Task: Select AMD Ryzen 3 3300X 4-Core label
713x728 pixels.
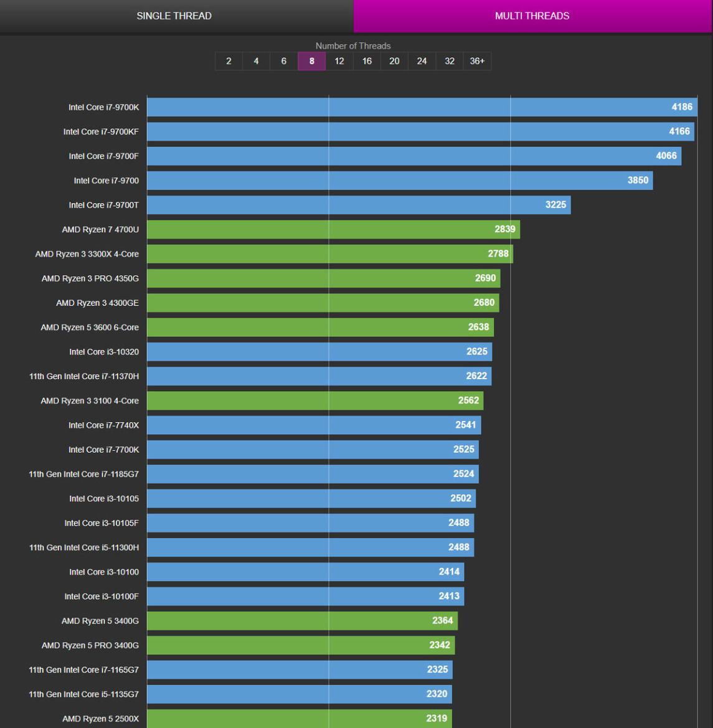Action: click(x=87, y=254)
